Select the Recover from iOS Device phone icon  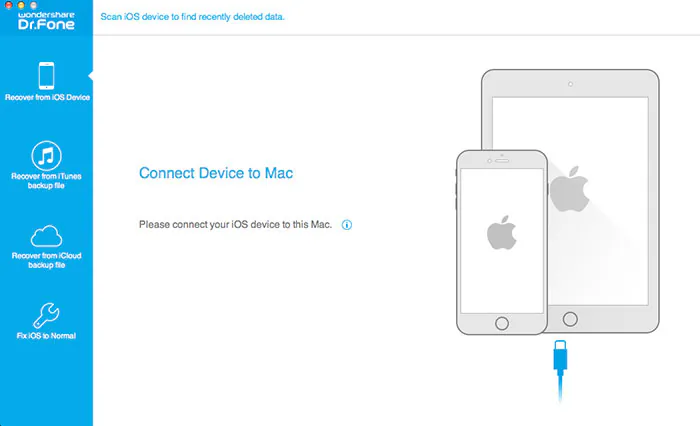pyautogui.click(x=46, y=76)
